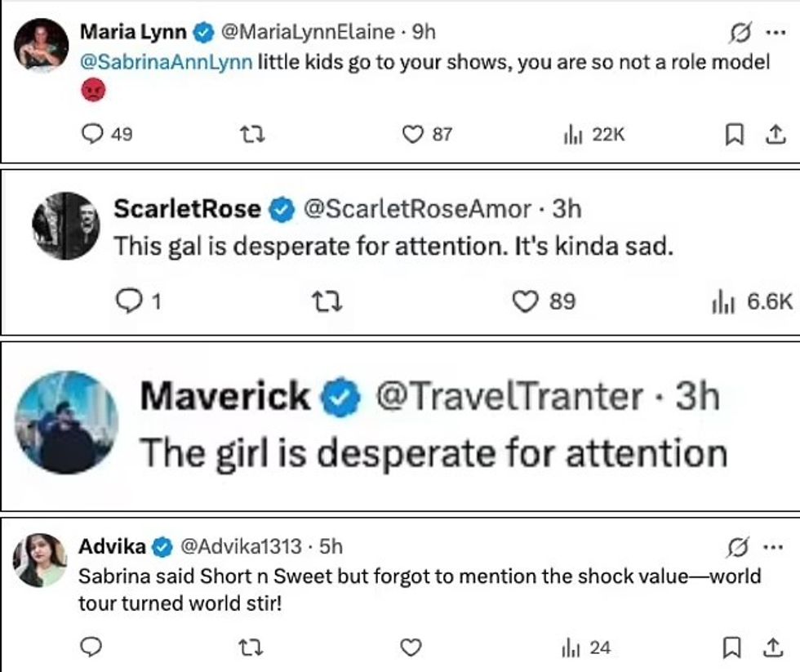The width and height of the screenshot is (800, 672).
Task: Open more options on Advika's tweet
Action: pos(772,545)
